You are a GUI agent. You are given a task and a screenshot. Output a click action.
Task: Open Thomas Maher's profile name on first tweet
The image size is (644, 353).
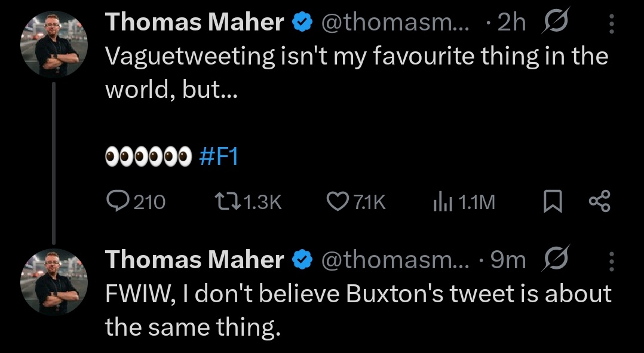[x=195, y=22]
